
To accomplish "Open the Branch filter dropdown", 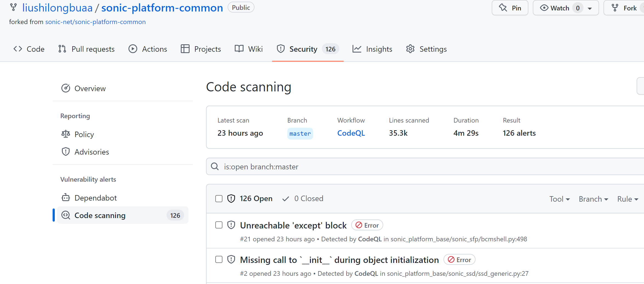I will pyautogui.click(x=593, y=199).
